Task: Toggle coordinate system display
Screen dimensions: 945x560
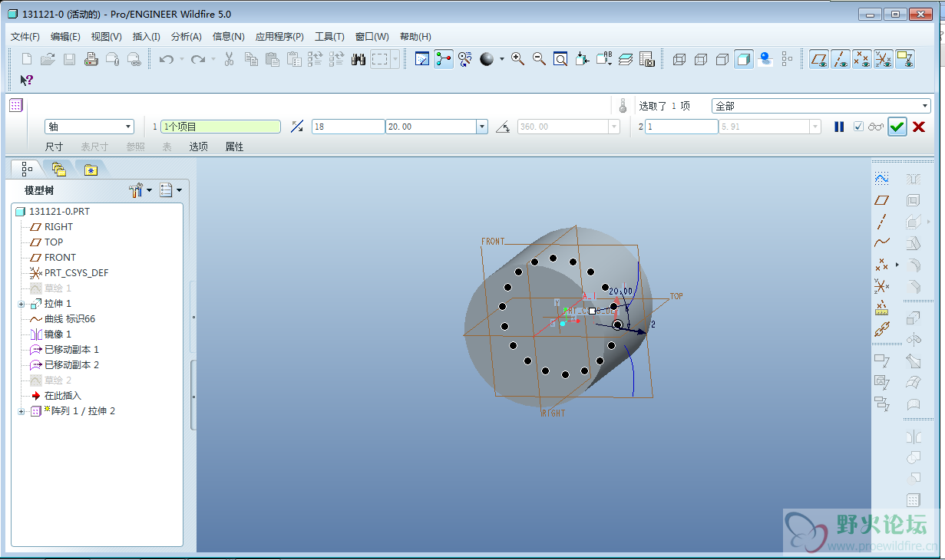Action: click(884, 59)
